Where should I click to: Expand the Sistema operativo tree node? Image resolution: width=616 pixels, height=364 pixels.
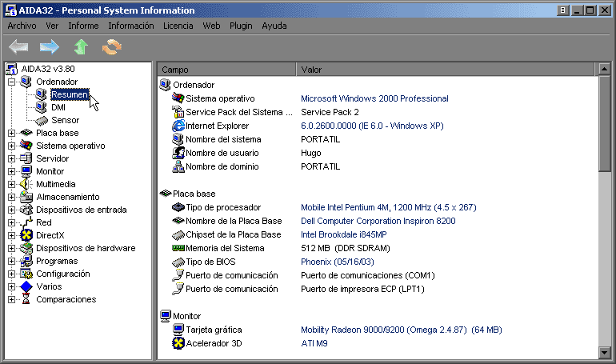pos(12,146)
